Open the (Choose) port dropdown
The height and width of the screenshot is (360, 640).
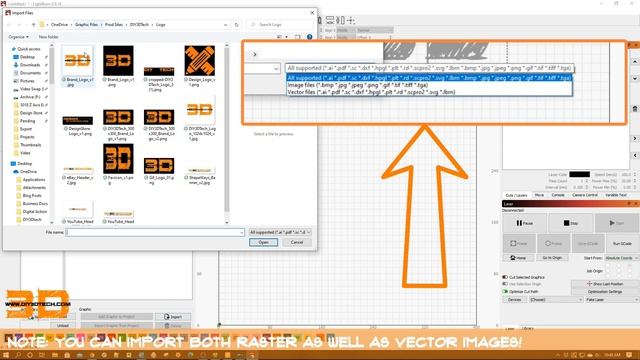coord(556,300)
